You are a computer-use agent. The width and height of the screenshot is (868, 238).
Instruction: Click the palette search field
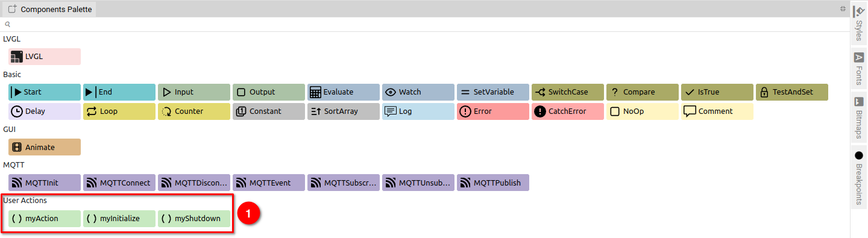pos(424,24)
